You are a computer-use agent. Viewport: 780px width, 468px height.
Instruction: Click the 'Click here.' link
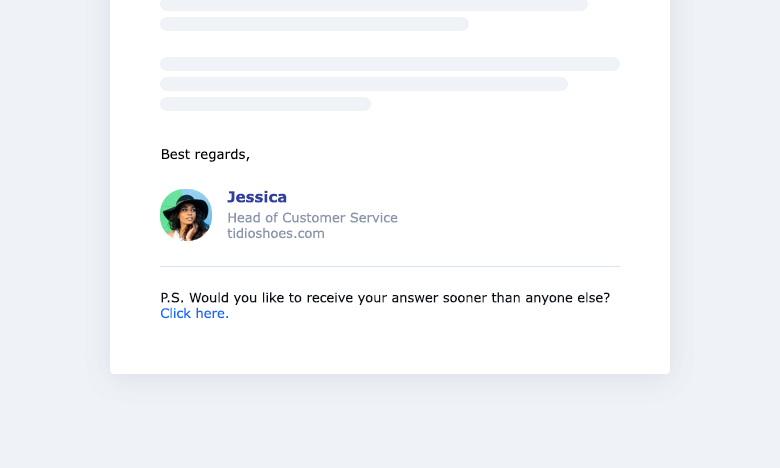[x=195, y=313]
